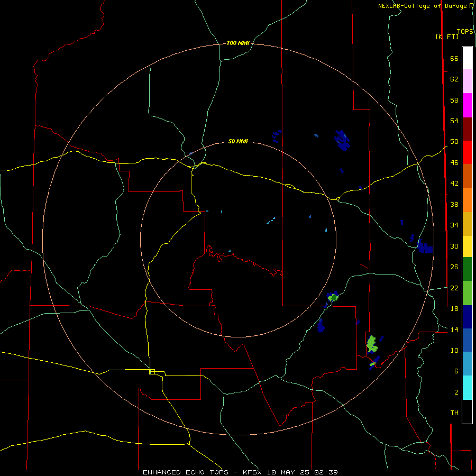Click the '18' legend value

(454, 309)
